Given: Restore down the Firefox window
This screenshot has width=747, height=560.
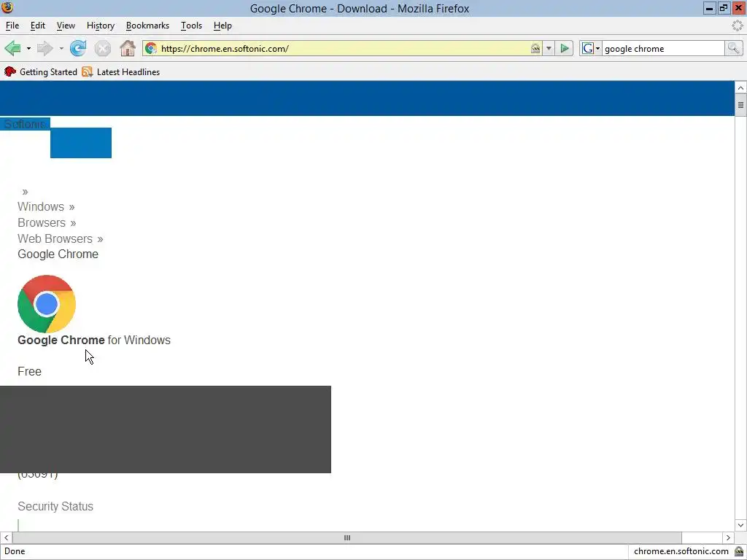Looking at the screenshot, I should point(724,8).
